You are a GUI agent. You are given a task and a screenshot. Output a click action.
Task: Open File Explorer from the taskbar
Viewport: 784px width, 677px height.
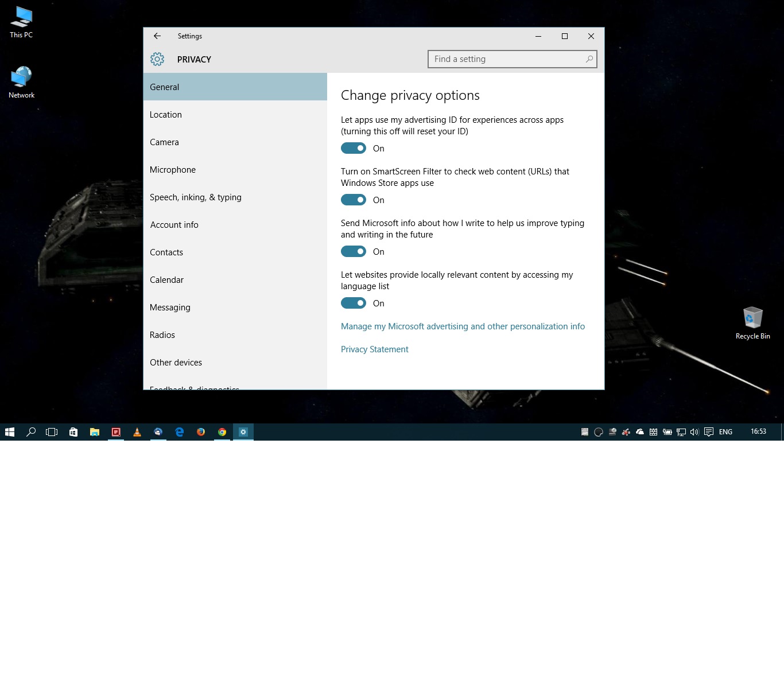(x=95, y=432)
